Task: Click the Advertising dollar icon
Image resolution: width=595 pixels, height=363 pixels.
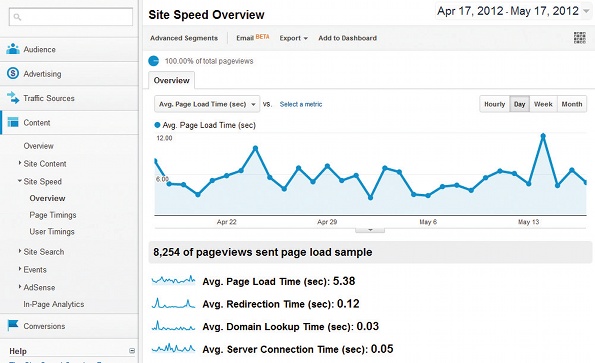Action: pyautogui.click(x=13, y=73)
